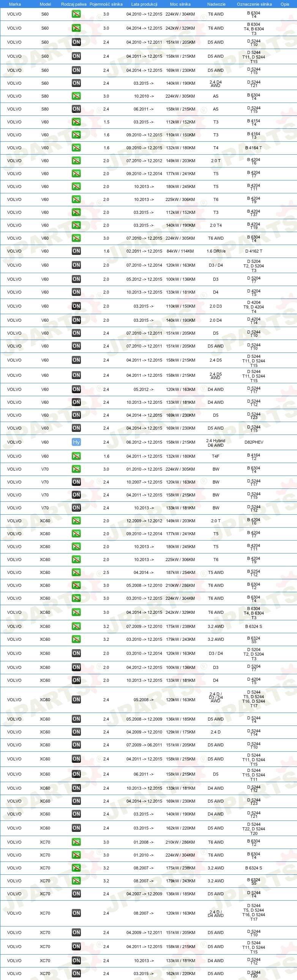
Task: Select the 12.2009 -> 12.2012 production years cell
Action: pyautogui.click(x=144, y=521)
